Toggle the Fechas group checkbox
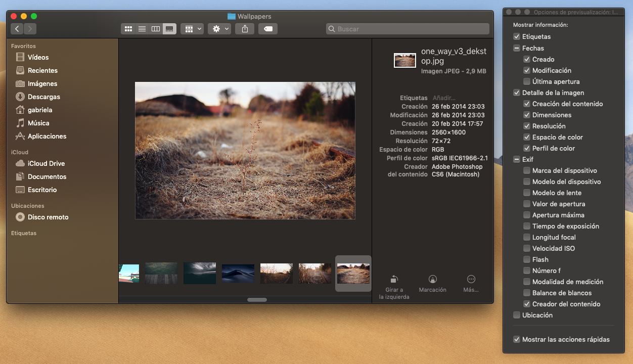The image size is (633, 364). 517,48
